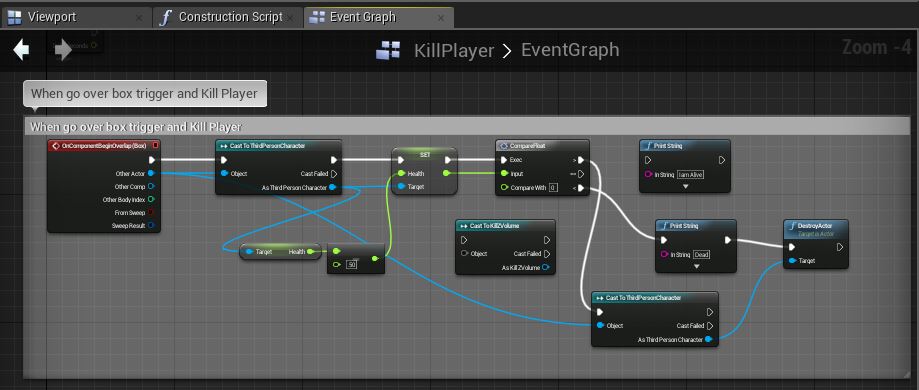The width and height of the screenshot is (919, 390).
Task: Edit the Compare With value field
Action: [x=553, y=188]
